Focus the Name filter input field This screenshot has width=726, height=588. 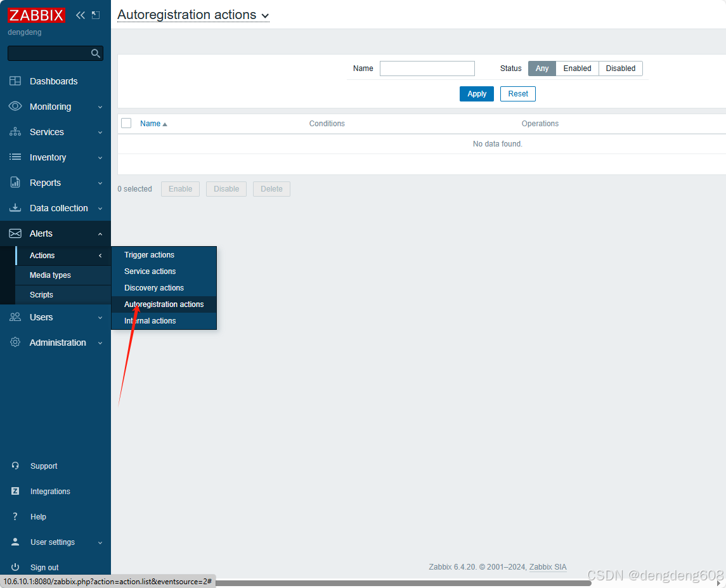[427, 68]
